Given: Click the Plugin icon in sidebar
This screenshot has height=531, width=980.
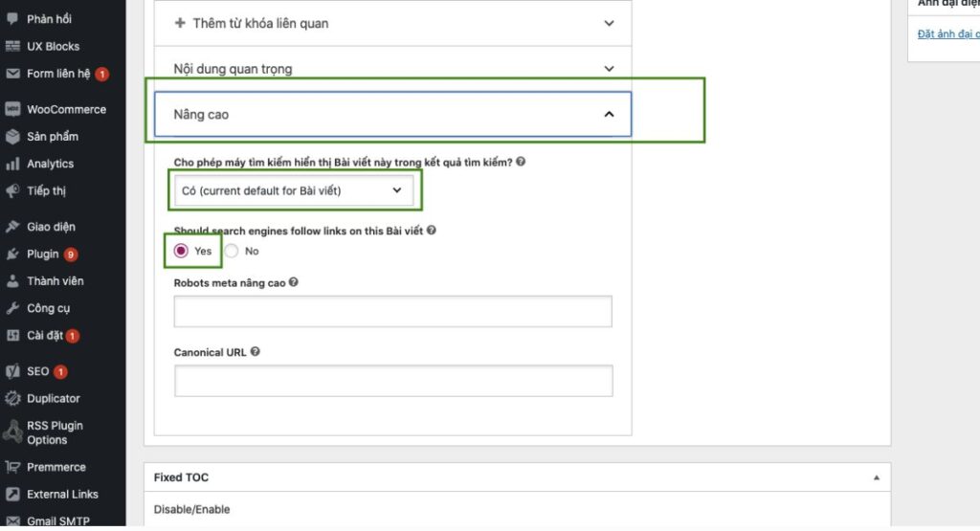Looking at the screenshot, I should pos(12,254).
